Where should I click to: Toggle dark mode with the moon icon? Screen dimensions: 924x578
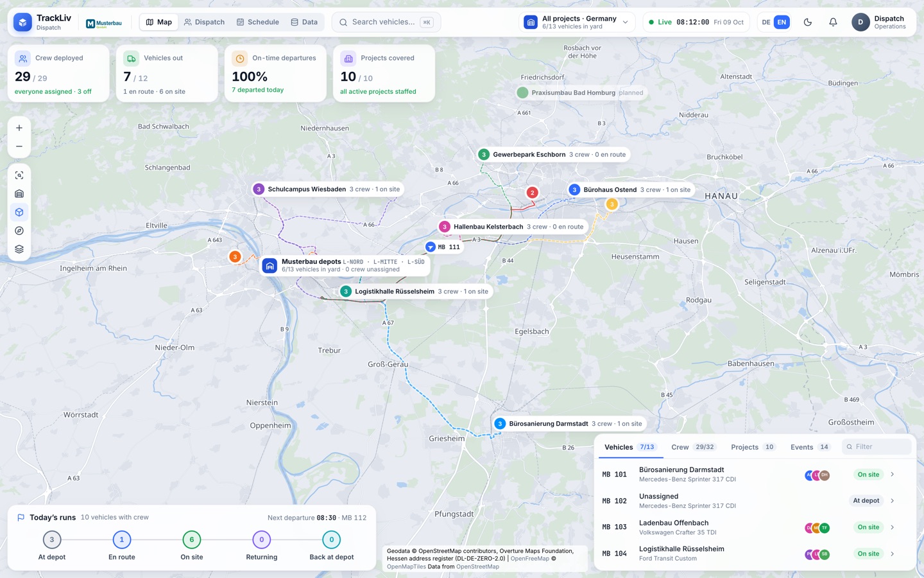pyautogui.click(x=808, y=22)
